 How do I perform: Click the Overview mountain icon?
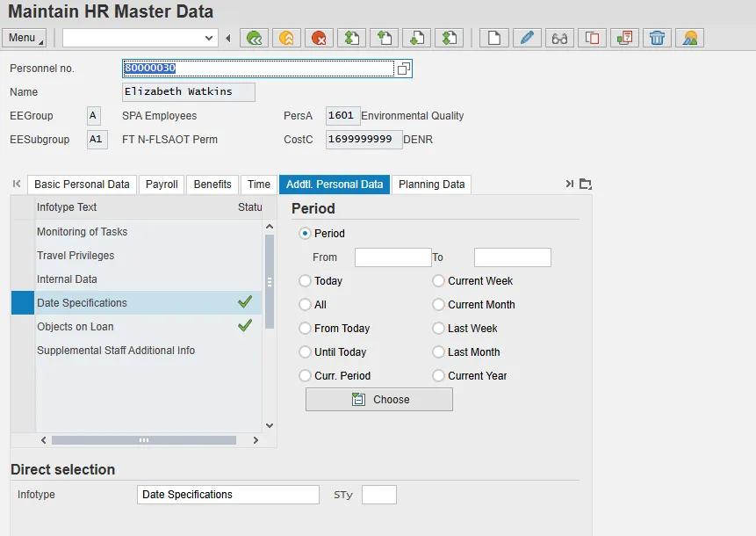coord(690,38)
